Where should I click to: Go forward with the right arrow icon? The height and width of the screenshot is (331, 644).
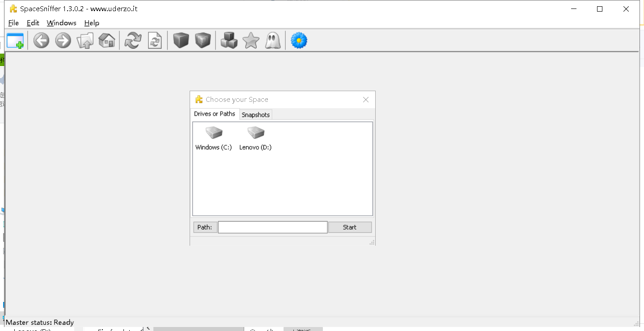click(x=63, y=41)
